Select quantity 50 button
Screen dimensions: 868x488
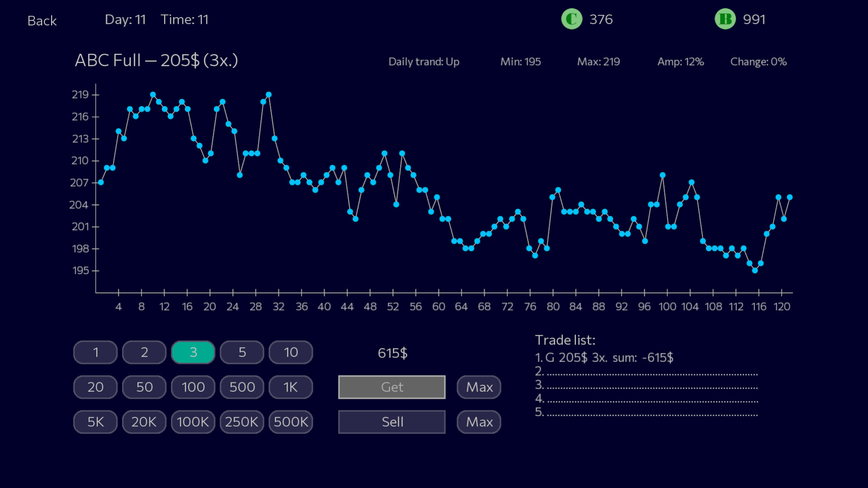(x=144, y=387)
